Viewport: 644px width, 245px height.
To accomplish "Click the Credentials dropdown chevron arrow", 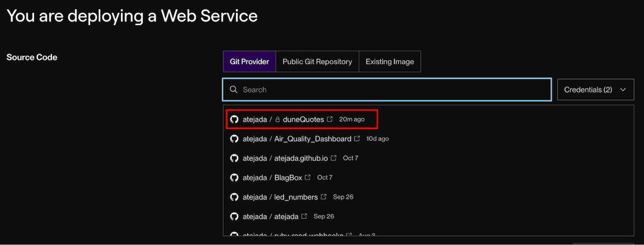I will click(x=623, y=90).
